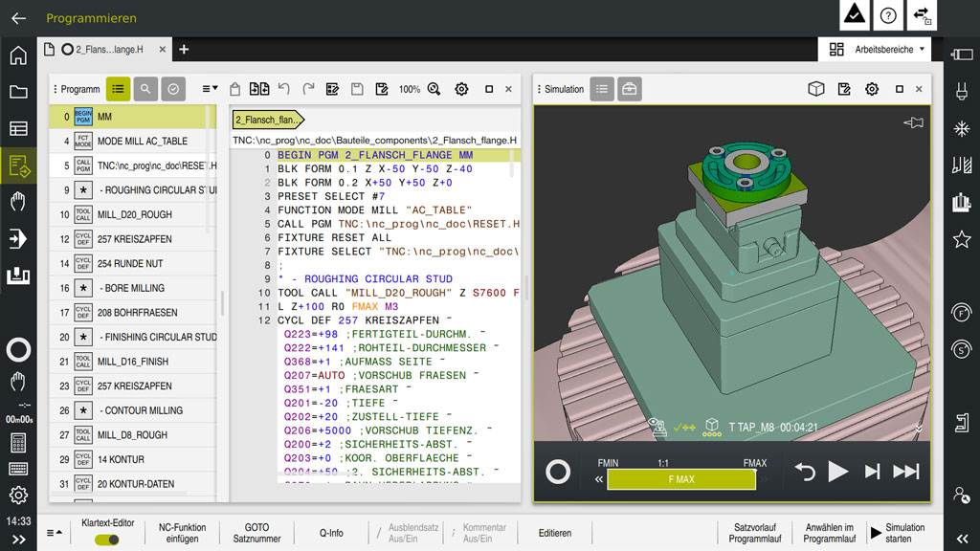Image resolution: width=980 pixels, height=551 pixels.
Task: Click the 100% zoom level text
Action: (x=410, y=89)
